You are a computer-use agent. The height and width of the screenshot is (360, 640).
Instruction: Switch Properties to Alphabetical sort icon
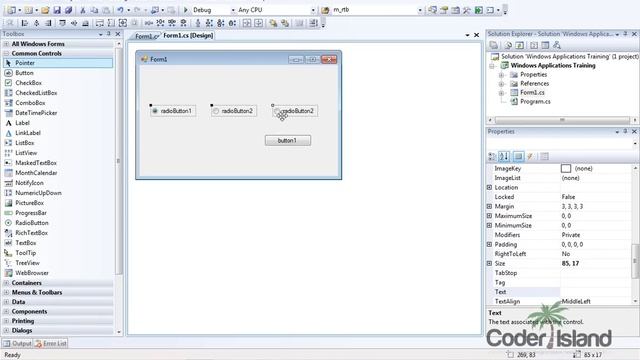click(x=504, y=156)
